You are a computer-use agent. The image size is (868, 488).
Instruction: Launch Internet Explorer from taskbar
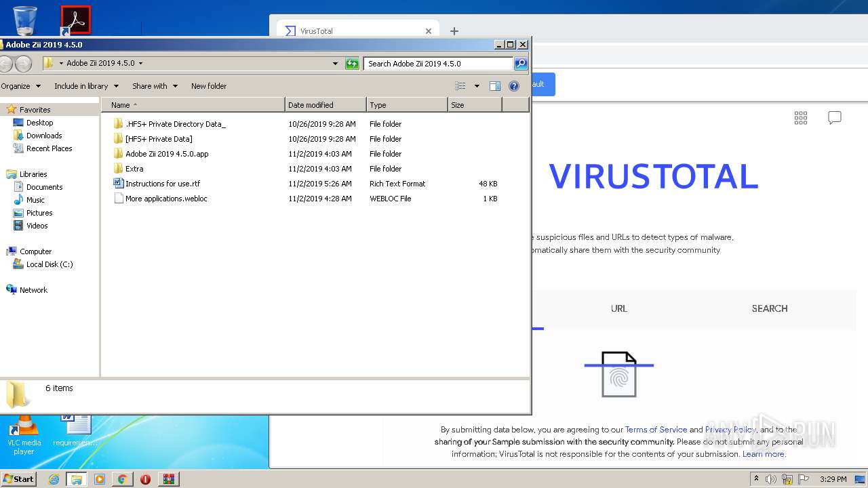click(x=54, y=479)
